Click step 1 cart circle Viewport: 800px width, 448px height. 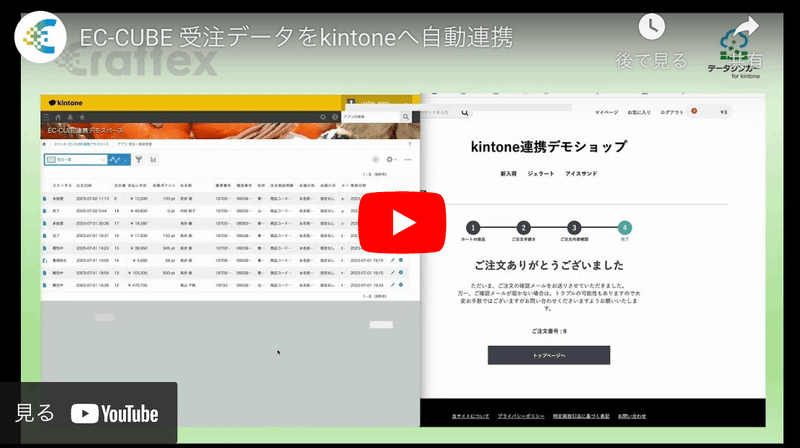(x=473, y=228)
